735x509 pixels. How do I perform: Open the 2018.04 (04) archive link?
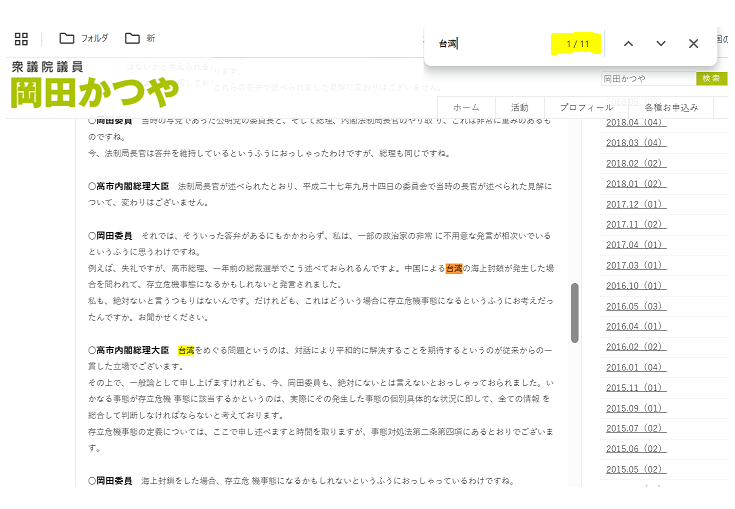[x=635, y=122]
